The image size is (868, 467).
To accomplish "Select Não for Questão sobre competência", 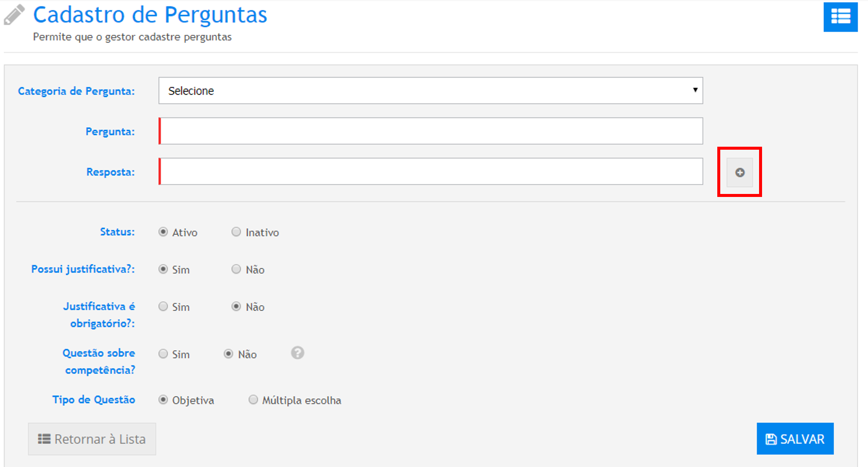I will pos(228,354).
